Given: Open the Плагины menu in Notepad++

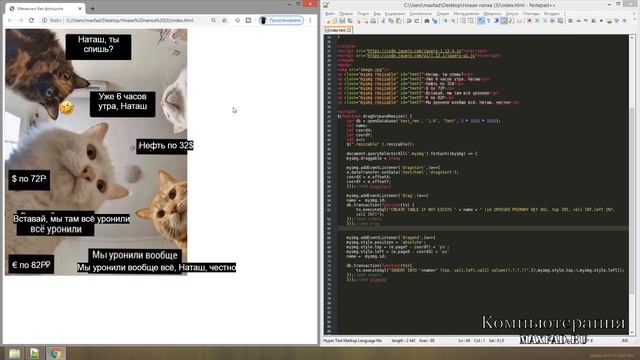Looking at the screenshot, I should (x=531, y=13).
